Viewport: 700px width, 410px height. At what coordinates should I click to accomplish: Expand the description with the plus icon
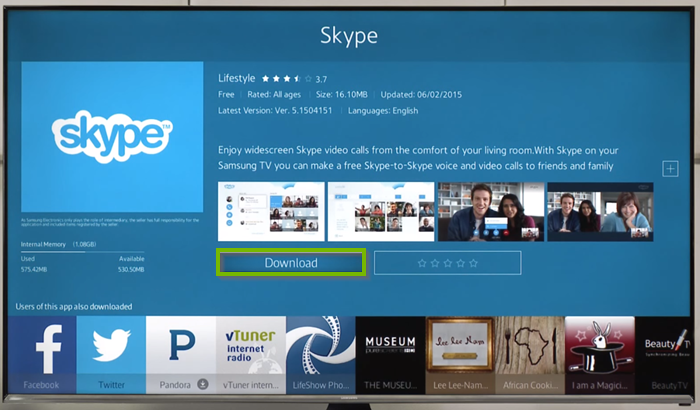point(670,169)
